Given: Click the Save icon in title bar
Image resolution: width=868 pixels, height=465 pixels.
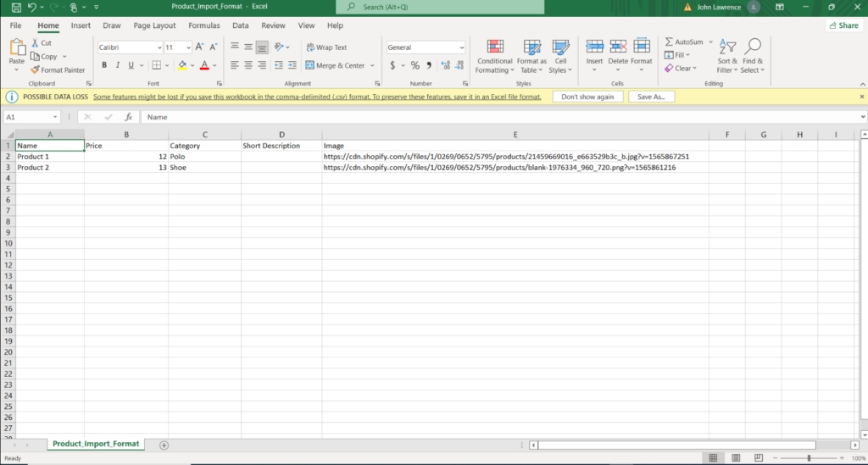Looking at the screenshot, I should (15, 7).
